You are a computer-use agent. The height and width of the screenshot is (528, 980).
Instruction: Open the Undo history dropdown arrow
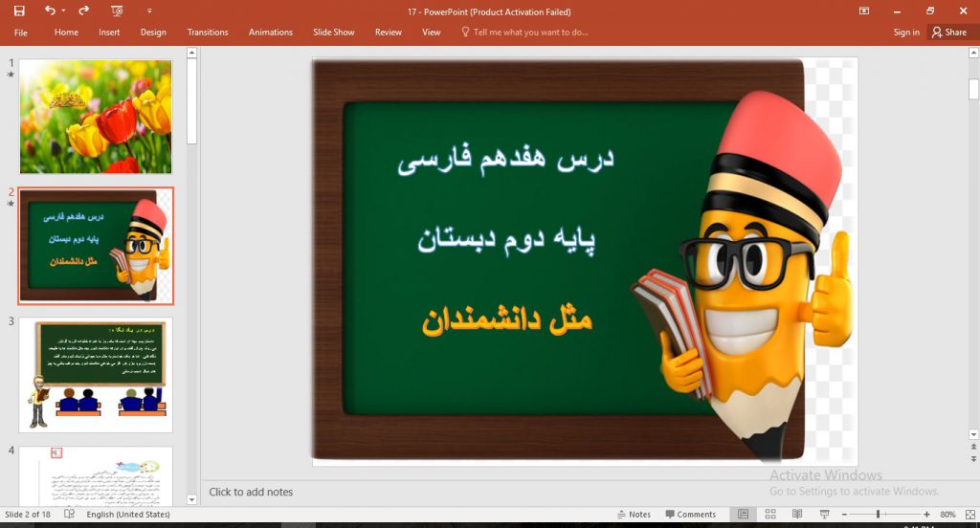(64, 11)
